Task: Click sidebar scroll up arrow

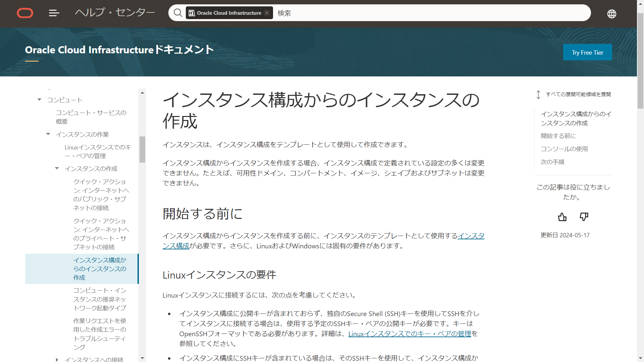Action: tap(142, 93)
